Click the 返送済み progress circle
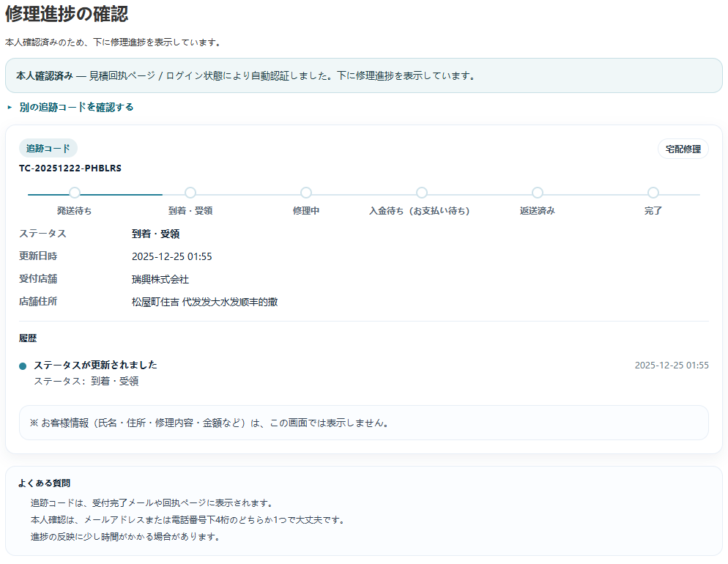Screen dimensions: 728x564 [537, 193]
